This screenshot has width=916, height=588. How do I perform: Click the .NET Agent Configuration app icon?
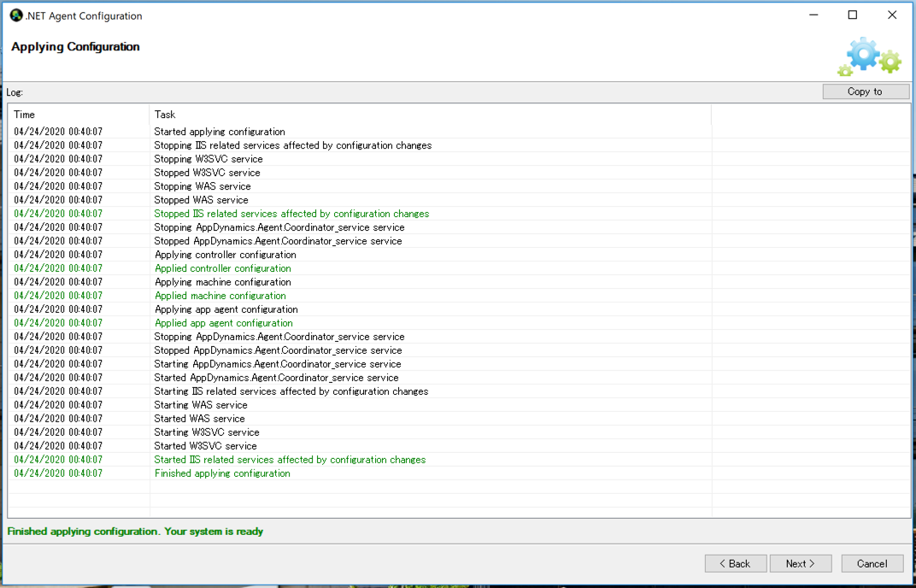pyautogui.click(x=16, y=15)
